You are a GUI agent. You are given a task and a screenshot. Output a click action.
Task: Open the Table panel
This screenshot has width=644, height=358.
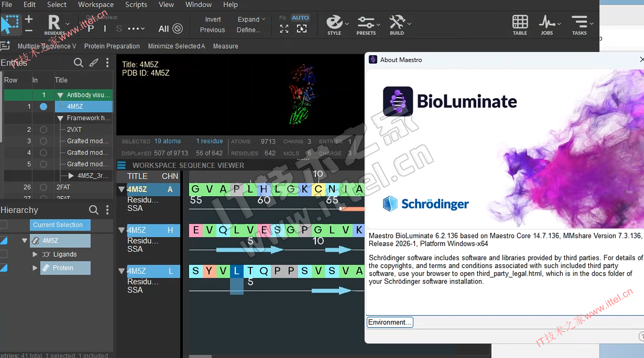[x=520, y=24]
